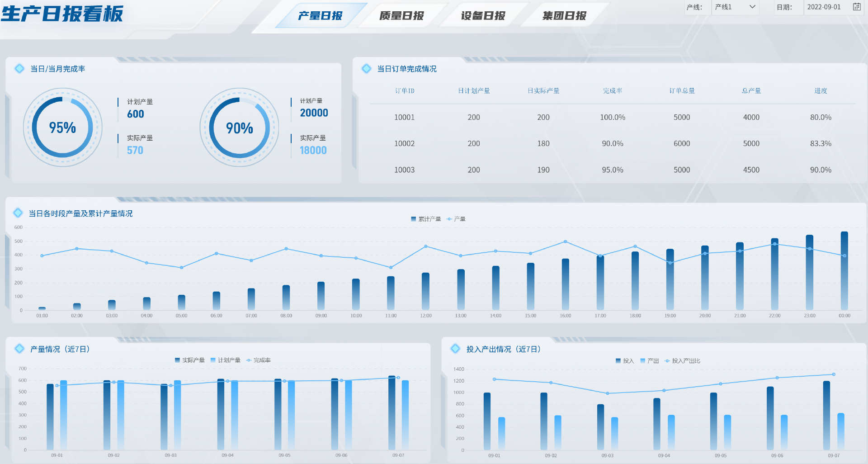Switch to the 质量日报 tab
Image resolution: width=868 pixels, height=464 pixels.
pyautogui.click(x=401, y=15)
